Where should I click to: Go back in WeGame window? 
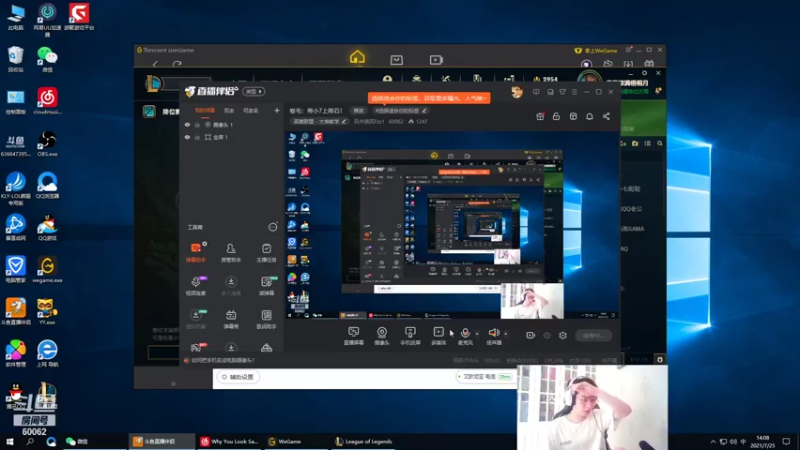coord(156,64)
